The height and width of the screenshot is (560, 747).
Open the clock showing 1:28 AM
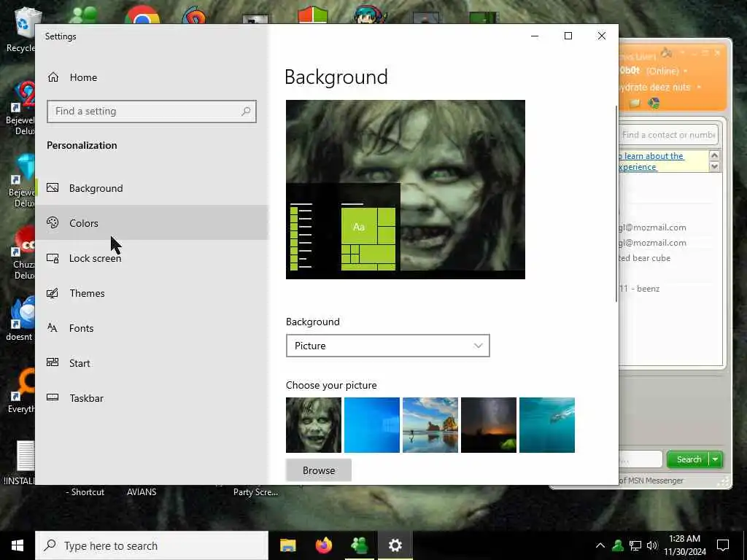684,545
